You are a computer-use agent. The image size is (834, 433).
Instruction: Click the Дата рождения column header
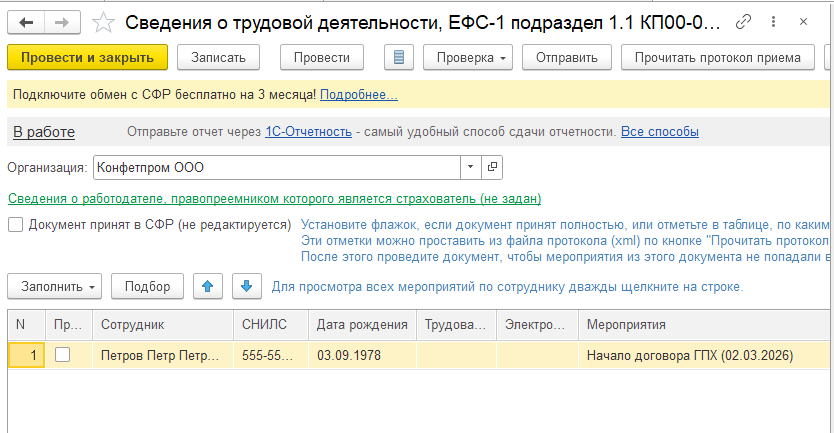click(362, 324)
